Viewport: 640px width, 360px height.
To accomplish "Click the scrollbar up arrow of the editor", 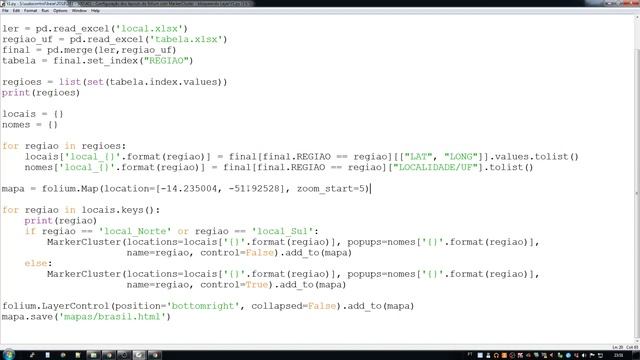I will [x=637, y=18].
